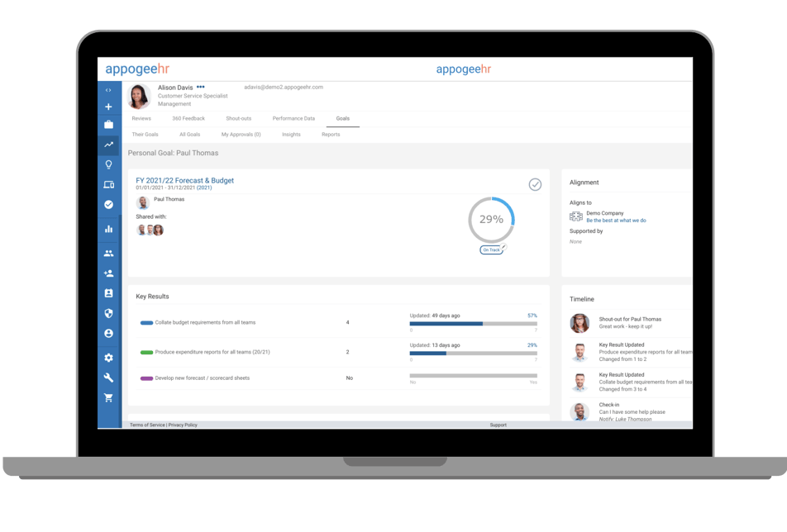787x532 pixels.
Task: Open the shopping cart sidebar icon
Action: (x=108, y=397)
